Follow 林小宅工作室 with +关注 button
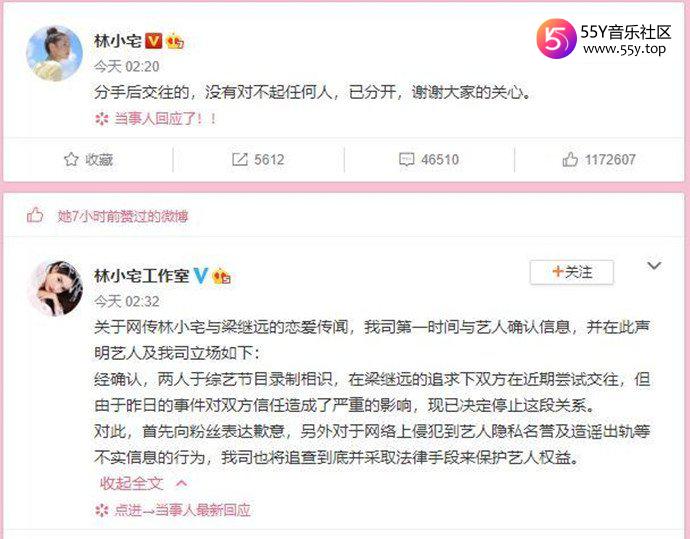The image size is (690, 539). [572, 272]
